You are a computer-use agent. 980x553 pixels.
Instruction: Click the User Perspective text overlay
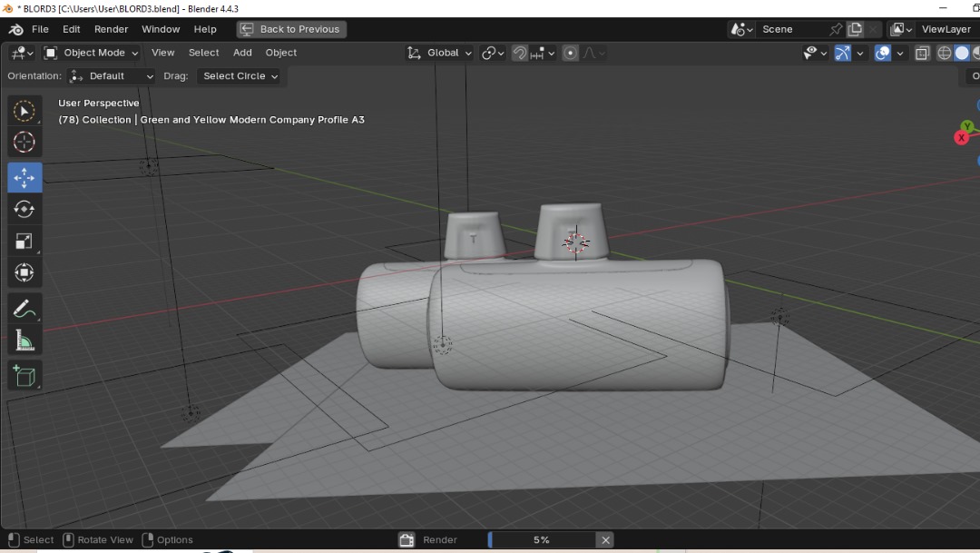[99, 104]
